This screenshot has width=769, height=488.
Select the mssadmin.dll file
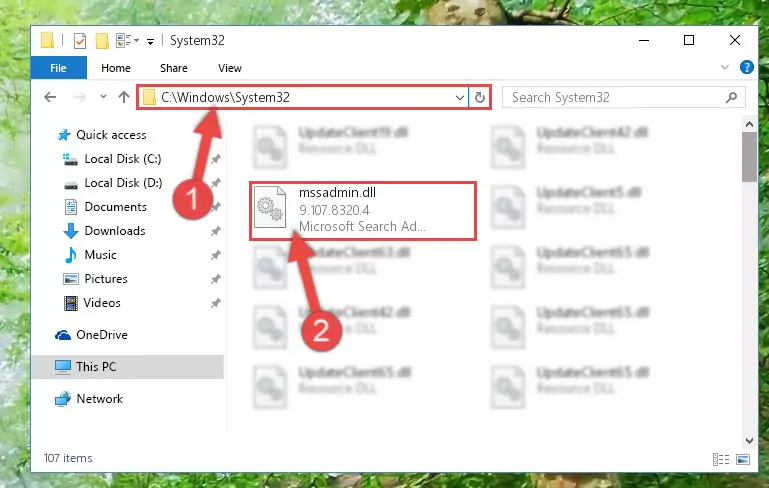click(363, 210)
